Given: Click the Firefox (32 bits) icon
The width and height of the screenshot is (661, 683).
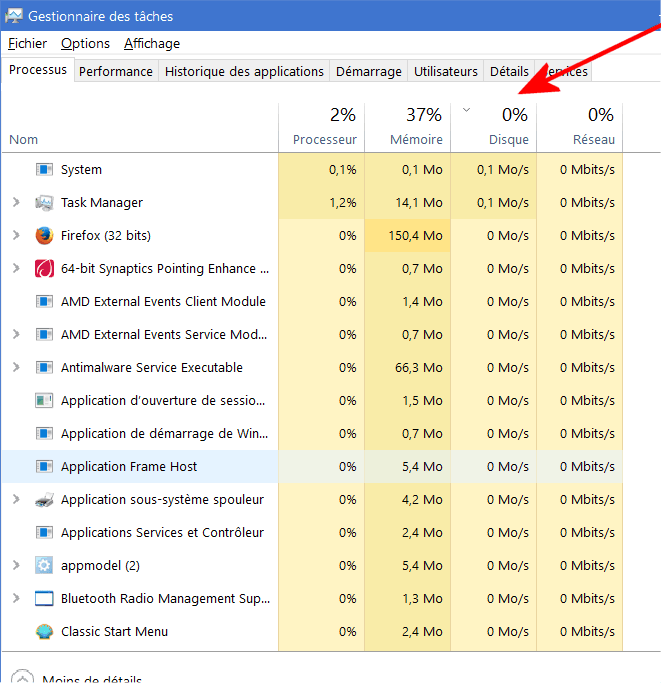Looking at the screenshot, I should 44,236.
